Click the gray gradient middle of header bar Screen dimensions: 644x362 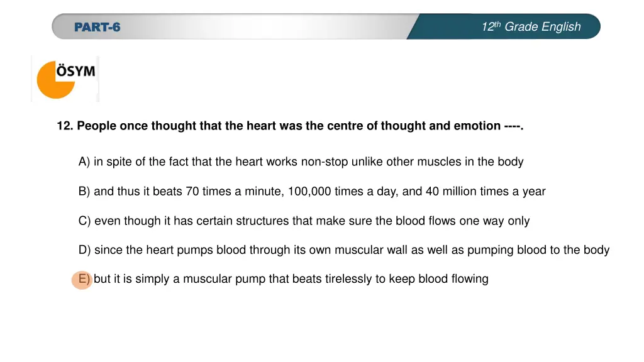[263, 26]
